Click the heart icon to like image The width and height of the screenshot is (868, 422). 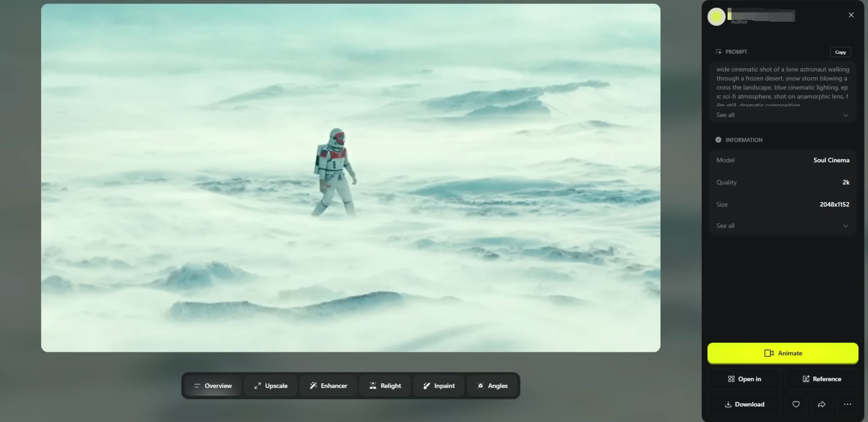796,404
